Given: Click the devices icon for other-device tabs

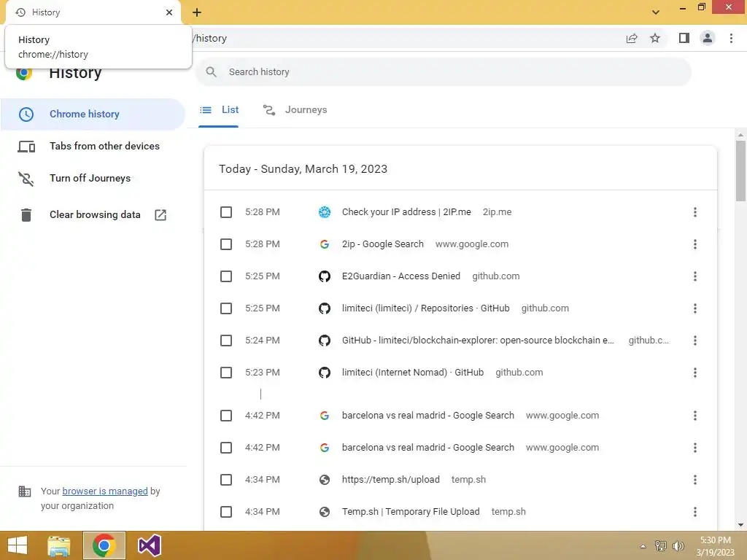Looking at the screenshot, I should point(26,147).
